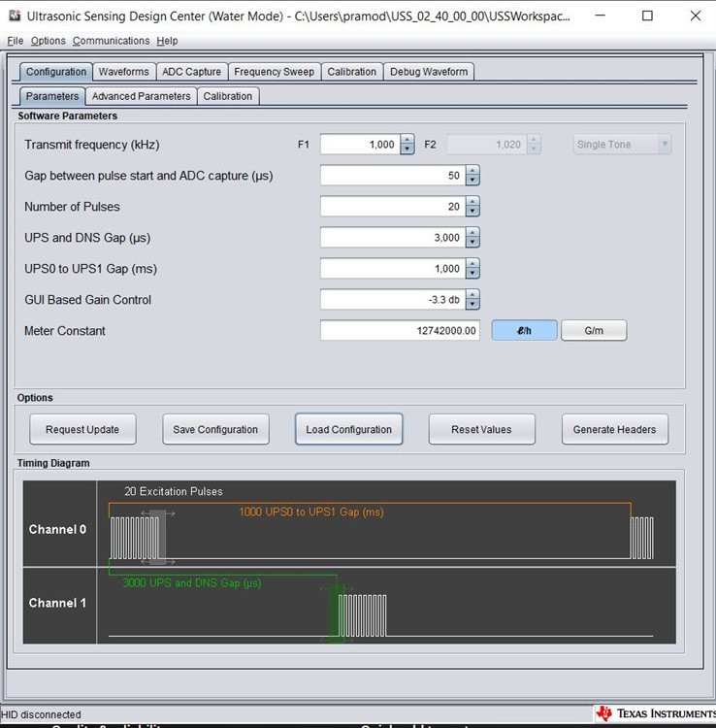Click the application icon in title bar
716x728 pixels.
[15, 16]
